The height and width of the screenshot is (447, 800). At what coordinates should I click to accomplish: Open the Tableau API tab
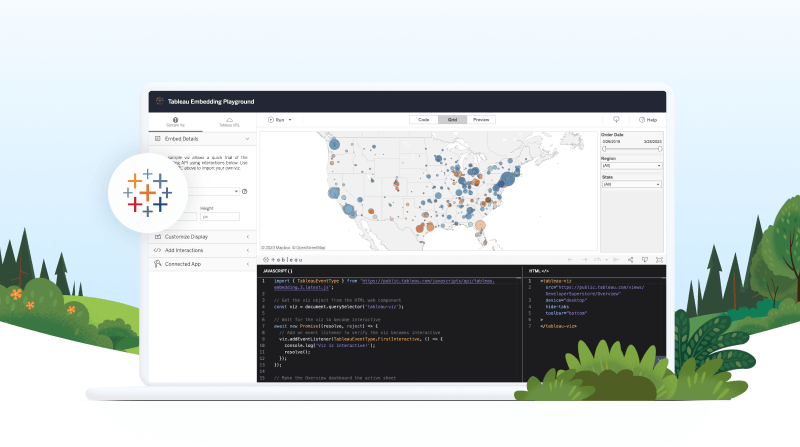tap(231, 122)
